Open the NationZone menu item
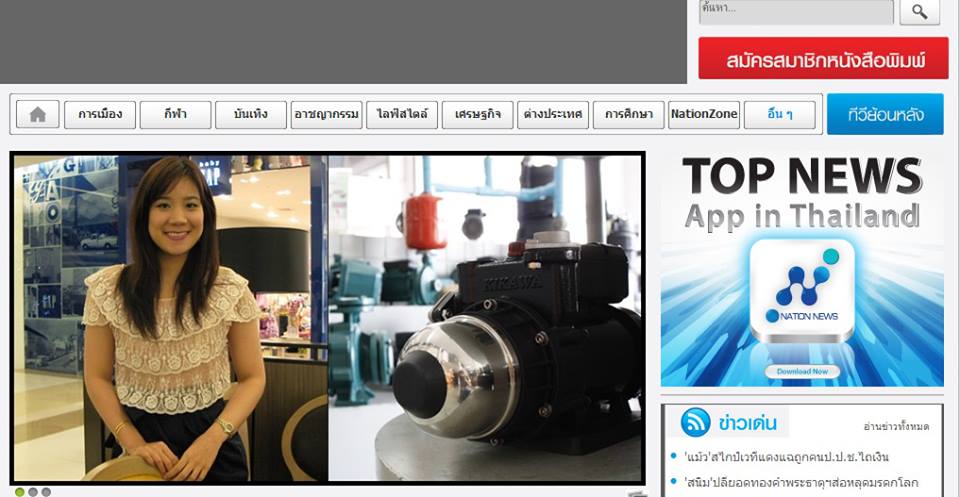960x497 pixels. (x=704, y=114)
